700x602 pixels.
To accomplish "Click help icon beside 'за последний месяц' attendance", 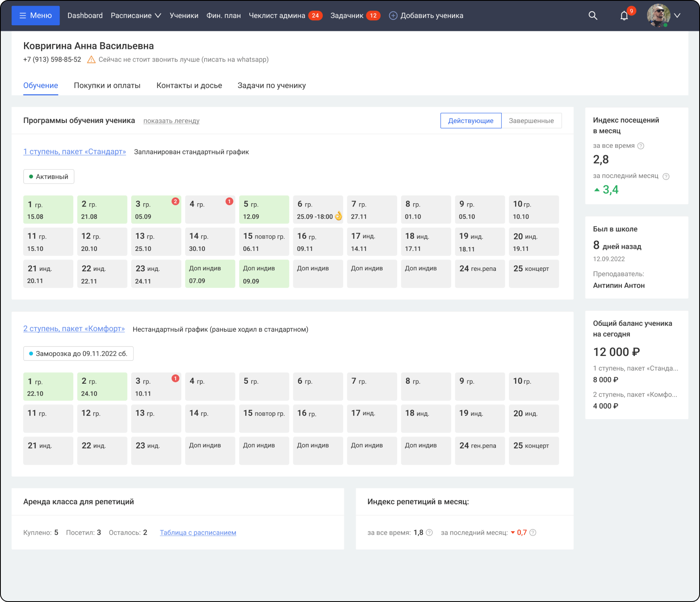I will 666,176.
